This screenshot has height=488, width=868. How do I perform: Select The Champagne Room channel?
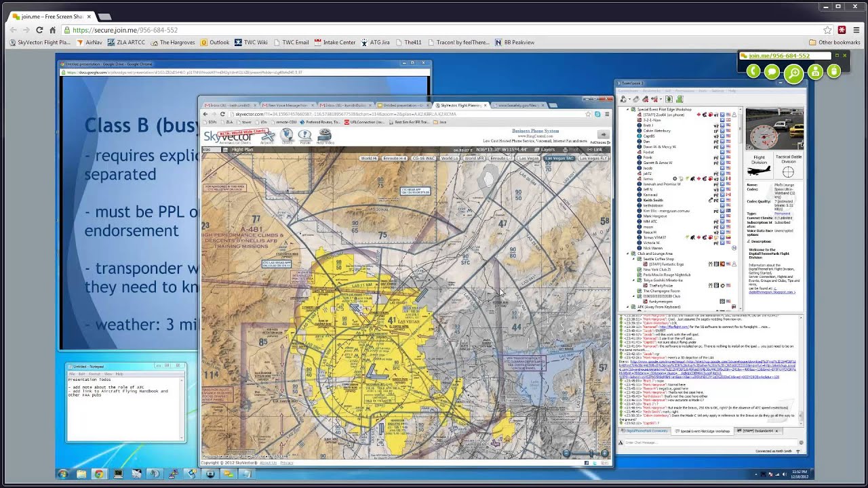[x=660, y=291]
